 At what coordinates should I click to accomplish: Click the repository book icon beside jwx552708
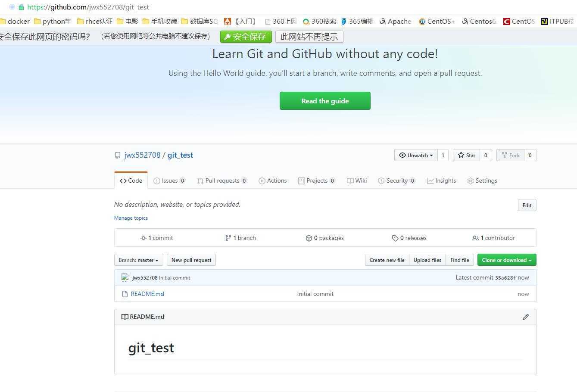coord(117,156)
